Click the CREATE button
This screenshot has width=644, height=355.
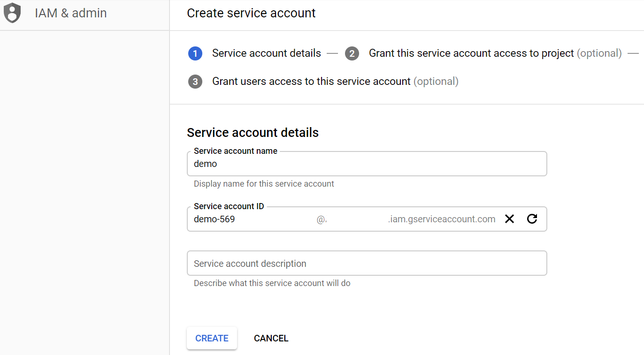click(212, 338)
